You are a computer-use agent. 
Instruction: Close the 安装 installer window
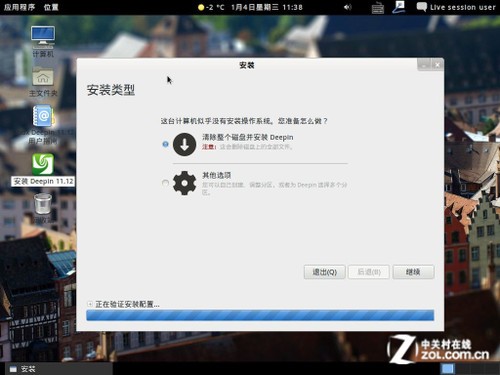[x=437, y=65]
